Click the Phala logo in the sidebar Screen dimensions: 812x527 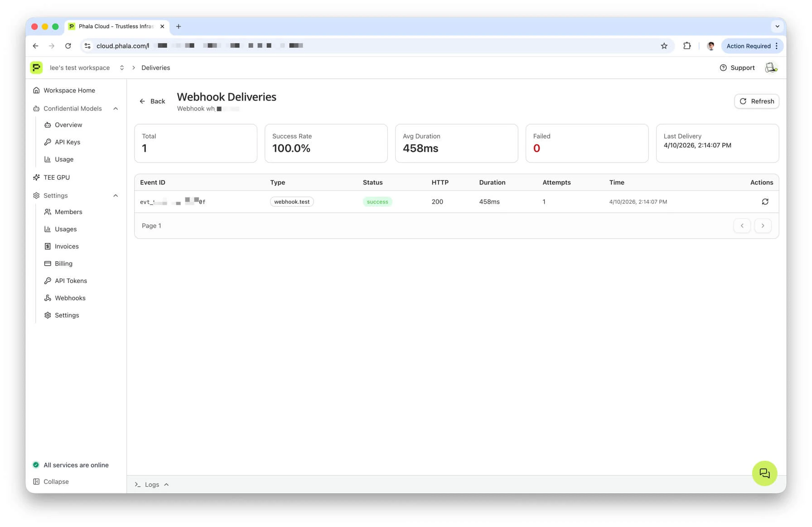[x=36, y=67]
